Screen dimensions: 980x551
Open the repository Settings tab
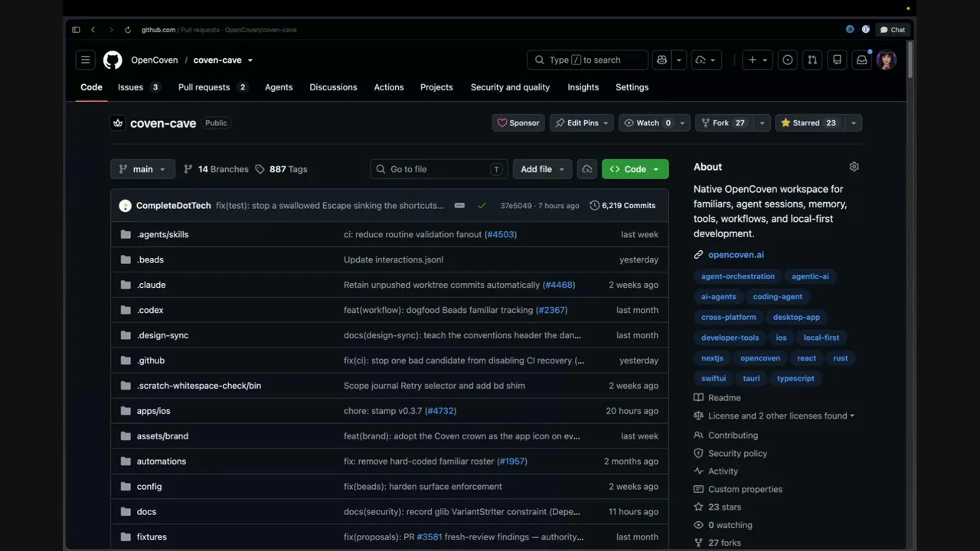click(632, 87)
